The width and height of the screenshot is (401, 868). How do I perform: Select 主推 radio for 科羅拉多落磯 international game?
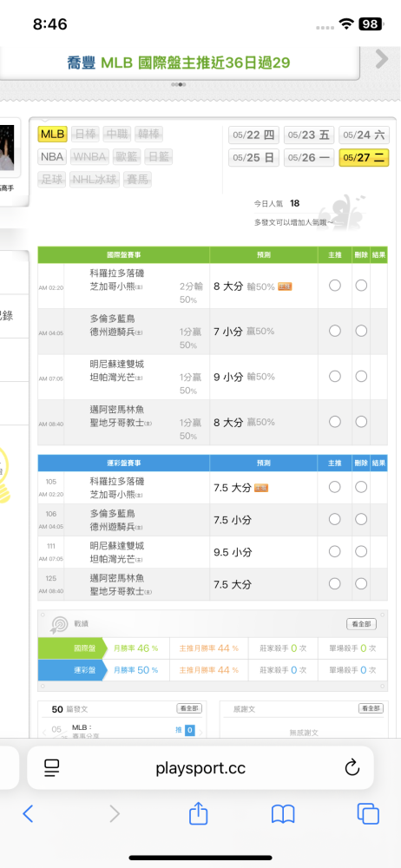pyautogui.click(x=334, y=286)
